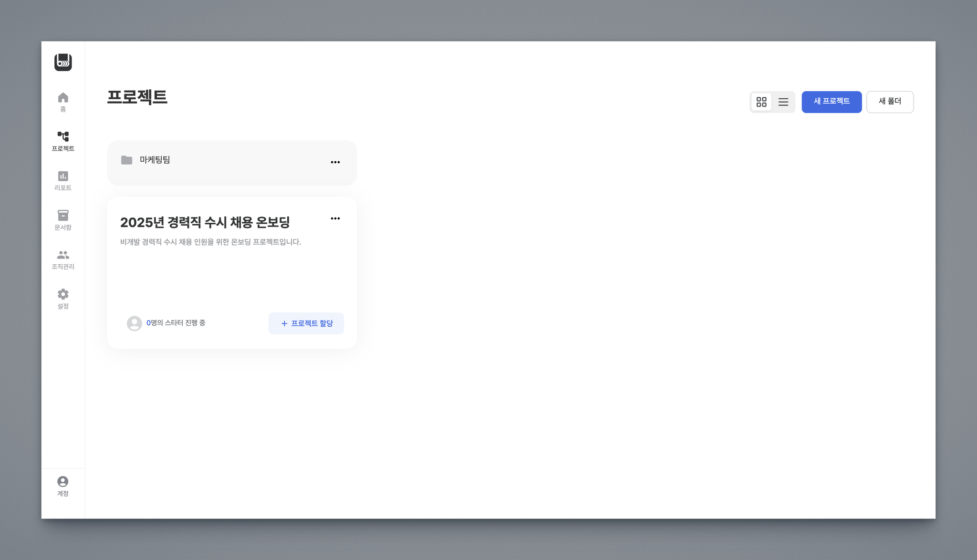Open 계정 account menu

[x=63, y=486]
